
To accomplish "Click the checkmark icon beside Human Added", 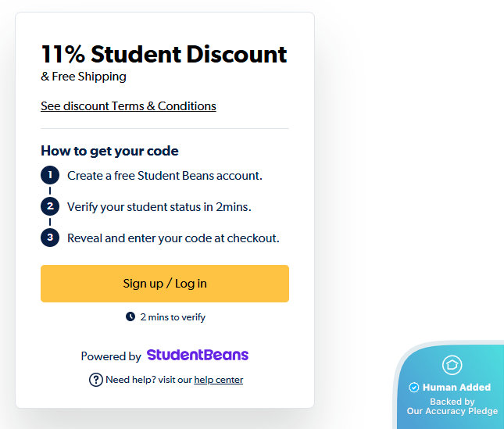I will (414, 388).
